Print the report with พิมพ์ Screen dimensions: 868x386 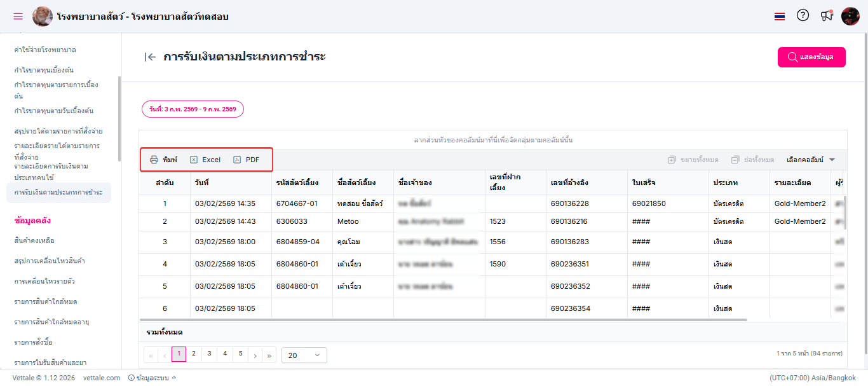pyautogui.click(x=163, y=160)
